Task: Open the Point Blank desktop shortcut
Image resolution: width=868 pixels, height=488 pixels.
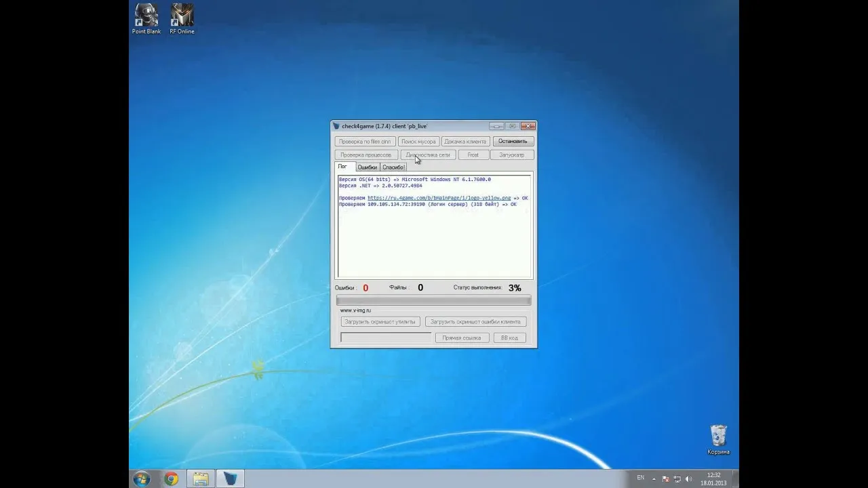Action: (146, 19)
